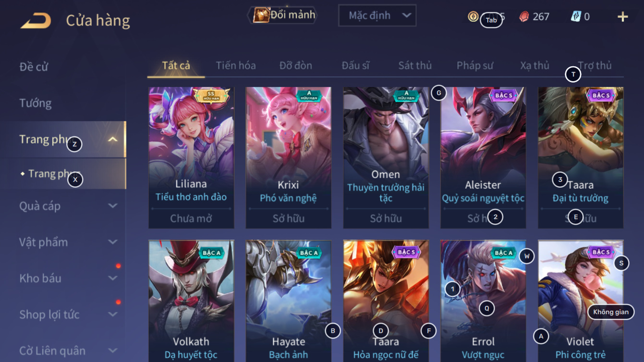Open the Đổi mảnh chest icon

[x=261, y=15]
